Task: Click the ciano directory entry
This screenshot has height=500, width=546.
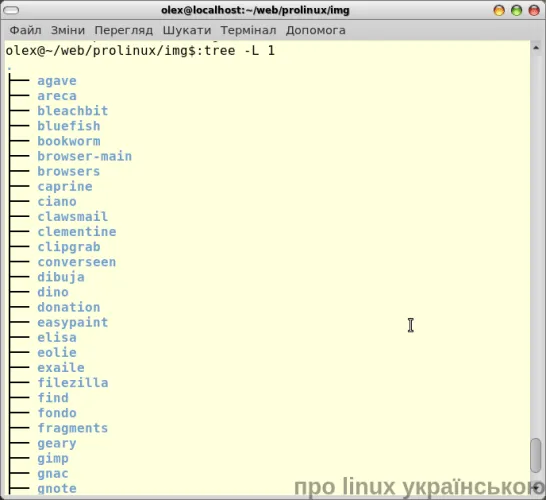Action: [x=57, y=202]
